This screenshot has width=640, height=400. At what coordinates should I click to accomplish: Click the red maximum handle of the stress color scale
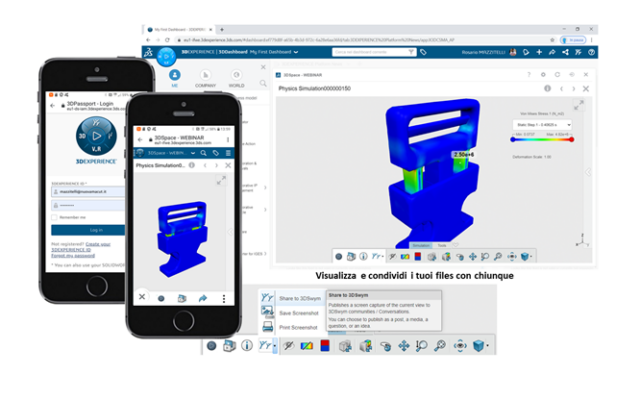click(571, 140)
